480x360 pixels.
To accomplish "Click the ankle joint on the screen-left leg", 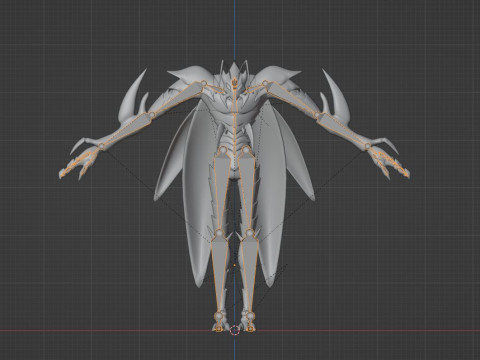I will pyautogui.click(x=219, y=315).
